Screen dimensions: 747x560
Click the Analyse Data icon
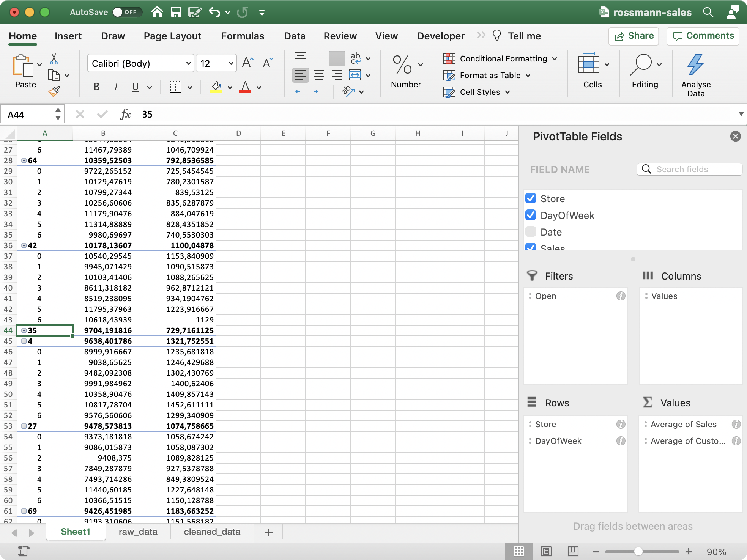tap(695, 64)
